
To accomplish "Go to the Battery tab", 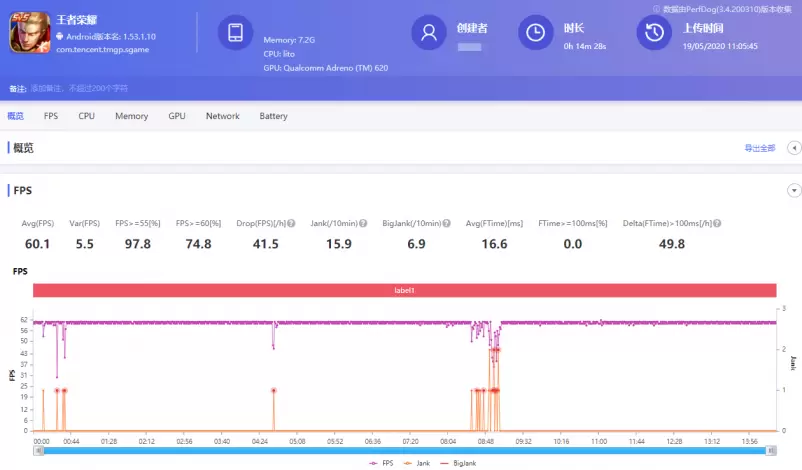I will tap(273, 116).
